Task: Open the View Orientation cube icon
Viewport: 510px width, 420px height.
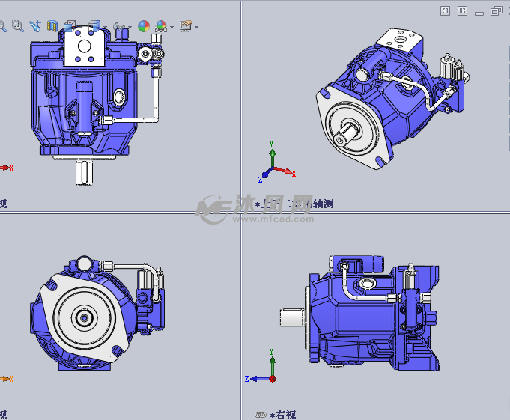Action: [70, 26]
